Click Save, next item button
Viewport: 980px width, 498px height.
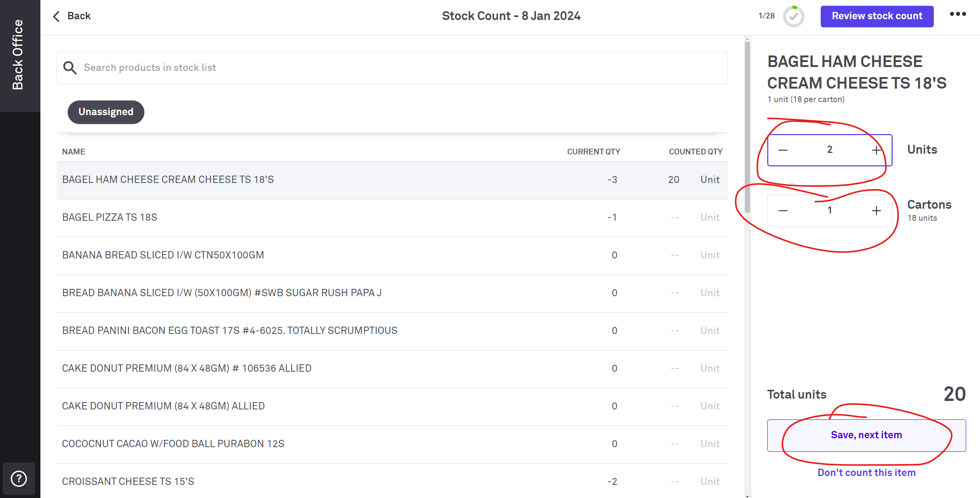tap(866, 435)
